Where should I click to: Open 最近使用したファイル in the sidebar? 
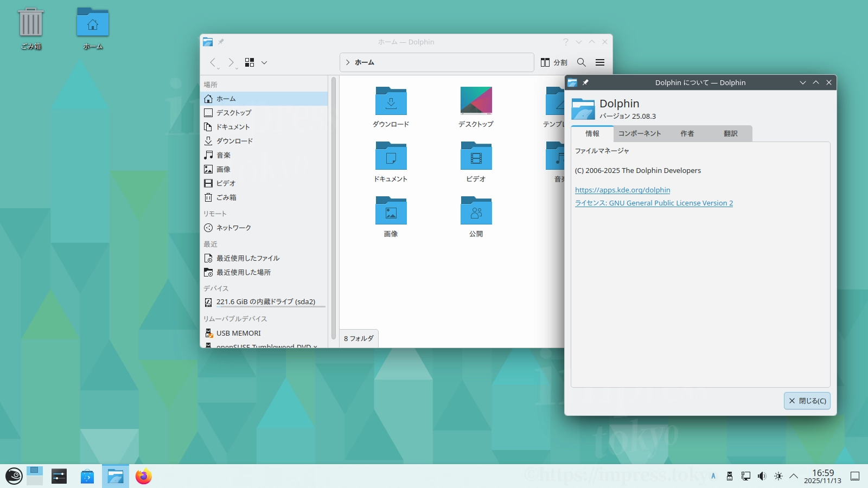[264, 258]
